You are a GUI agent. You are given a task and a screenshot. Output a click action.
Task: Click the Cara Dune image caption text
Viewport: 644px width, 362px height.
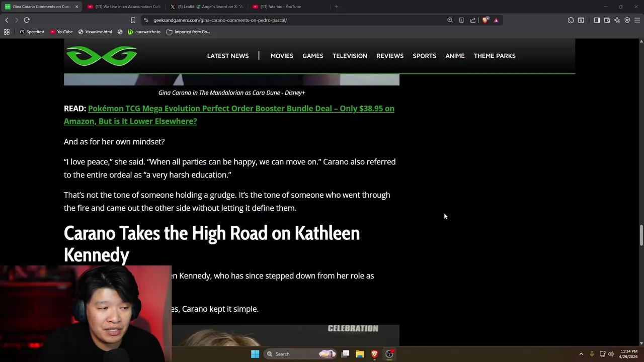(231, 93)
